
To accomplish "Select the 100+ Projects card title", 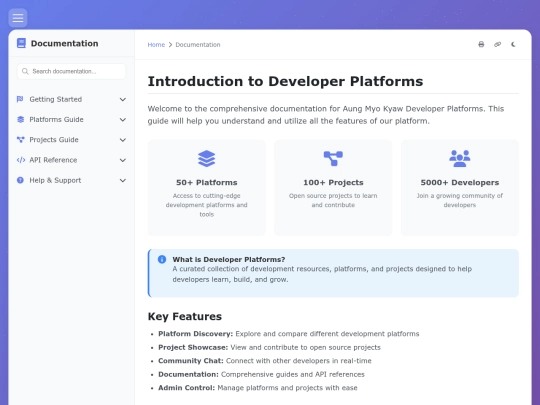I will pyautogui.click(x=333, y=183).
